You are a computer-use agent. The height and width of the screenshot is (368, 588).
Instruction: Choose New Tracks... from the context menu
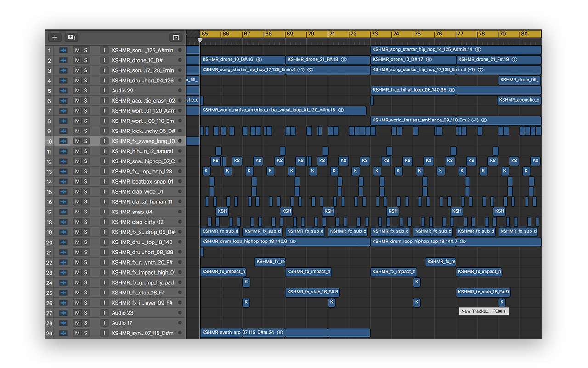pos(483,311)
